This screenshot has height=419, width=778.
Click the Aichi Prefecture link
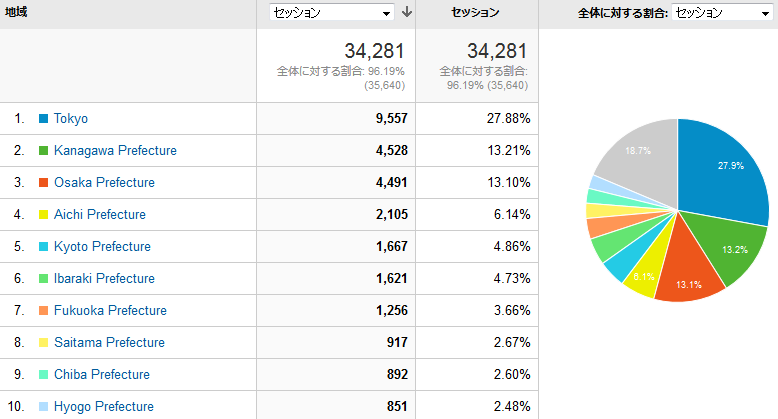click(x=100, y=215)
